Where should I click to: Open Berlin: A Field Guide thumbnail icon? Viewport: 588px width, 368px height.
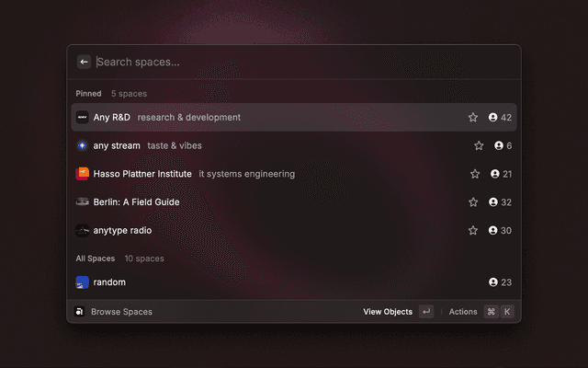[82, 202]
